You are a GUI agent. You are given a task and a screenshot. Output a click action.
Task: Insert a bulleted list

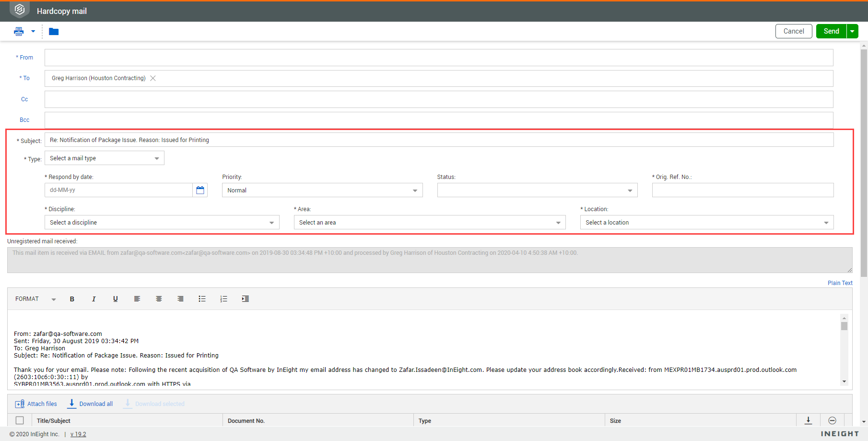(202, 299)
